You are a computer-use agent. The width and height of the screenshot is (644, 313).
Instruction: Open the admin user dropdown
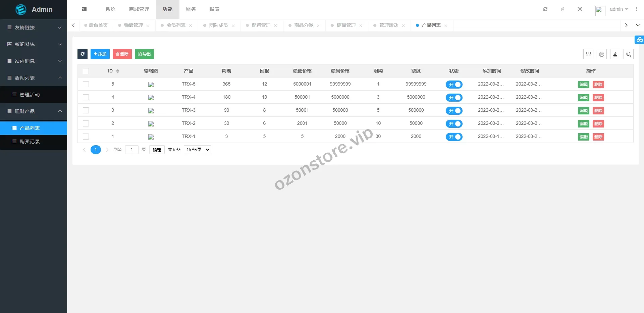coord(619,9)
